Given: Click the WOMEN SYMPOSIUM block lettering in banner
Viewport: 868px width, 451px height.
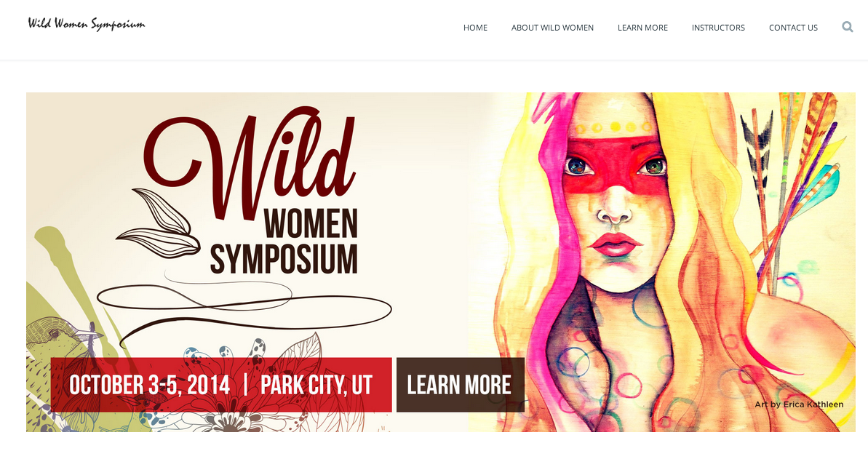Looking at the screenshot, I should [284, 242].
